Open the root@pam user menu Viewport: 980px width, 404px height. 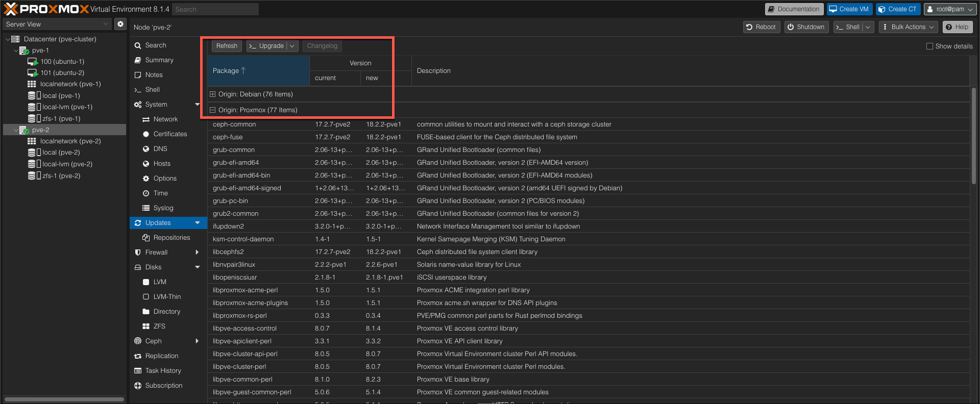coord(949,9)
